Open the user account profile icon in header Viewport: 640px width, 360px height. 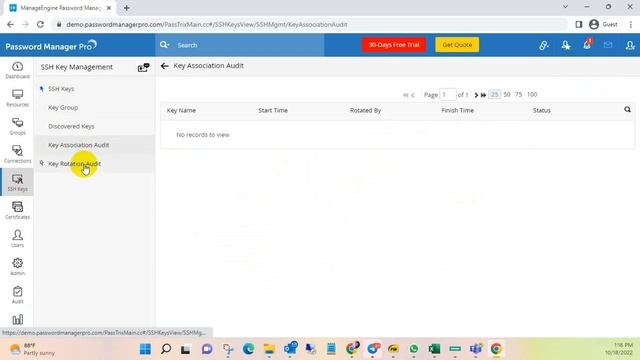[630, 45]
